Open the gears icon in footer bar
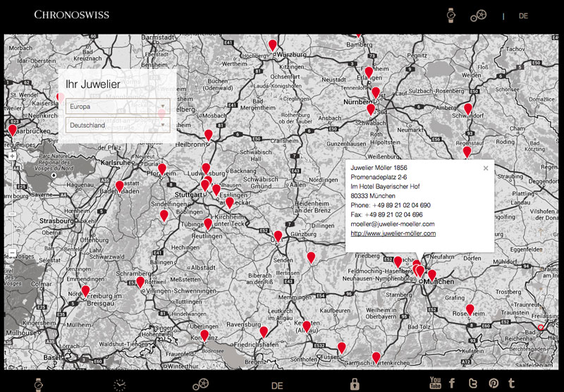The height and width of the screenshot is (392, 564). 200,384
